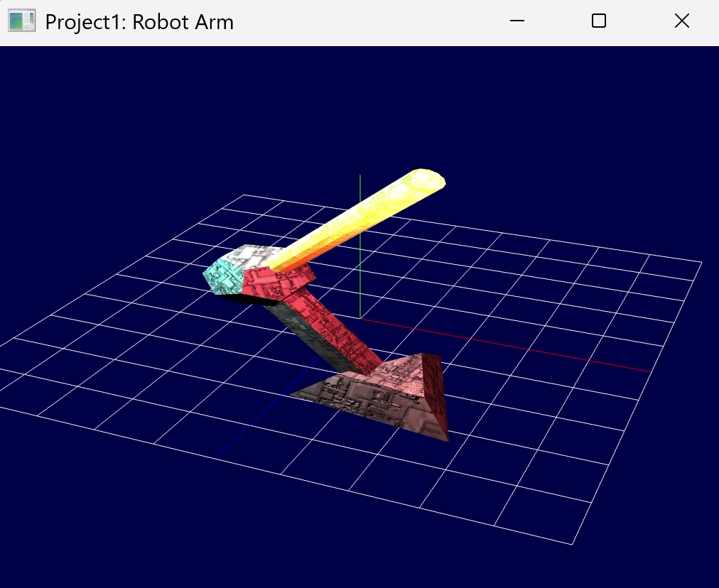Click the green vertical Y-axis line

tap(360, 213)
